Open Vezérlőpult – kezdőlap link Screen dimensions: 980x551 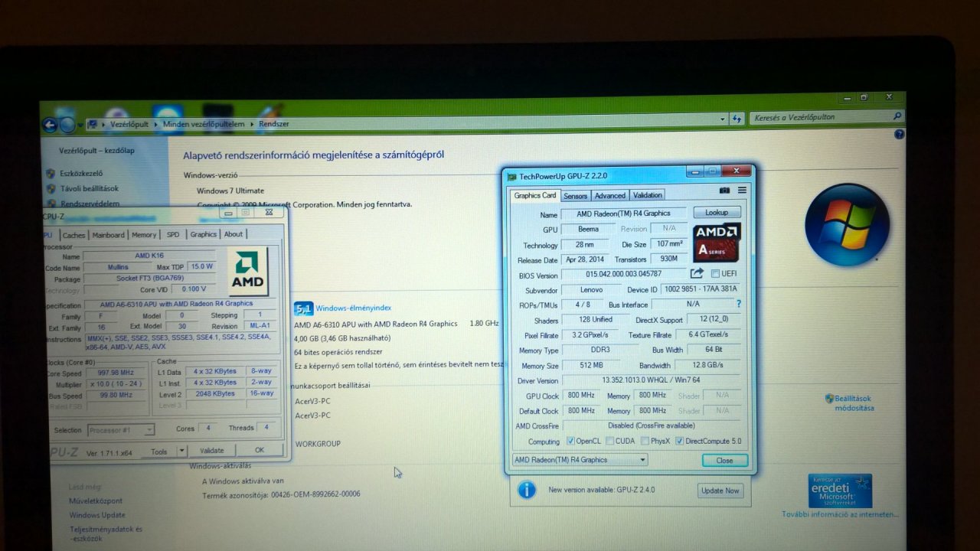pos(96,151)
